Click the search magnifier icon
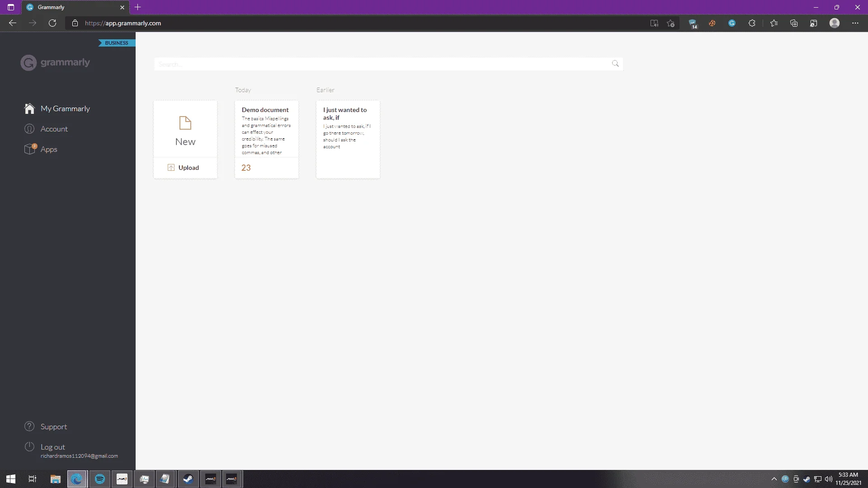 tap(615, 64)
